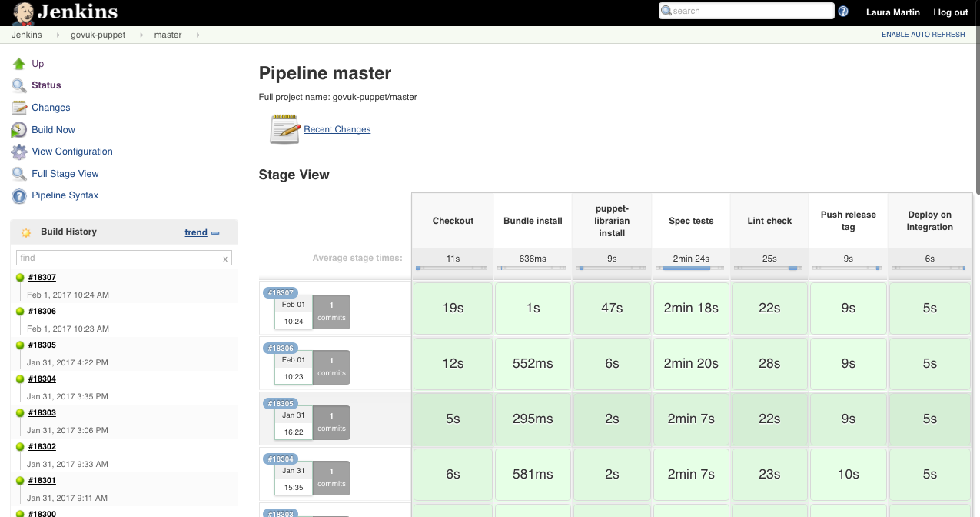Trigger Build Now from the sidebar
This screenshot has width=980, height=517.
coord(53,130)
